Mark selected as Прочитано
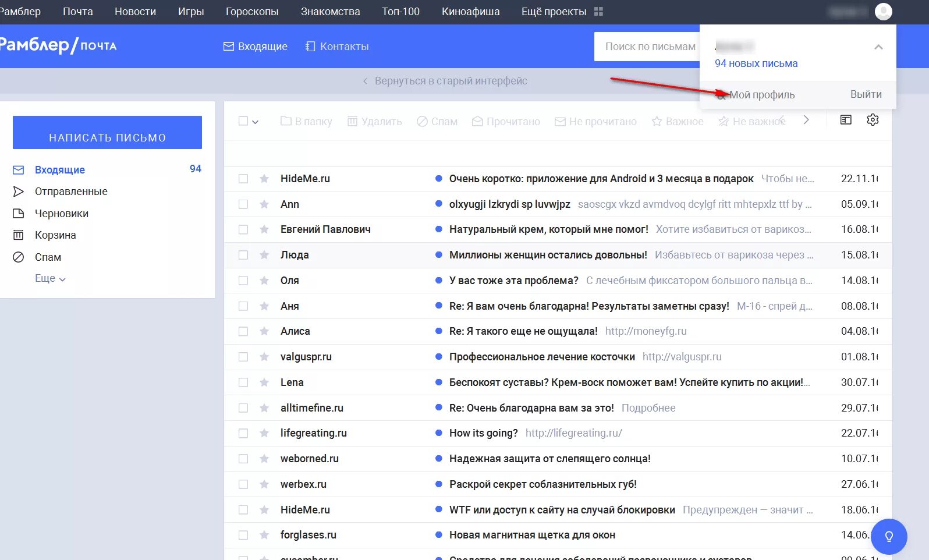929x560 pixels. [506, 121]
